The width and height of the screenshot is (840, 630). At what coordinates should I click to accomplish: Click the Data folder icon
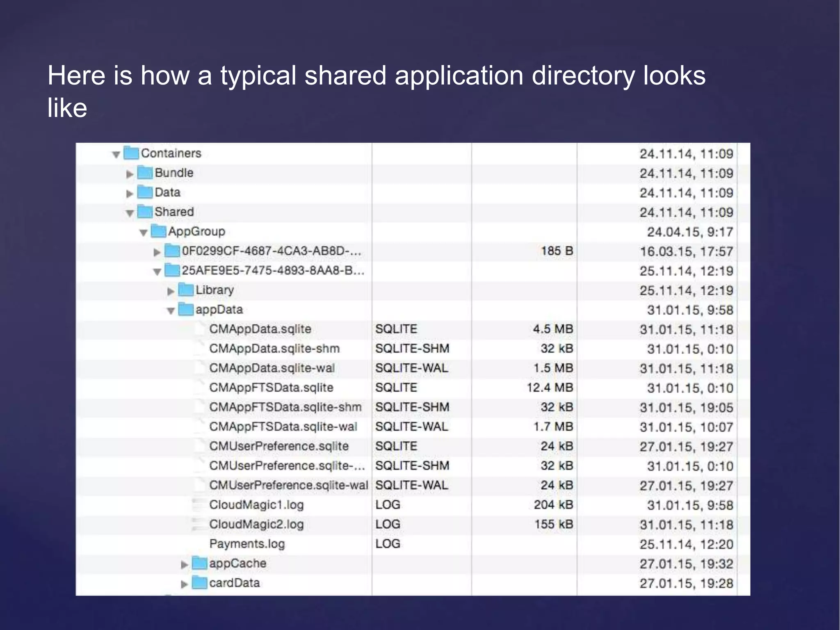pos(145,192)
